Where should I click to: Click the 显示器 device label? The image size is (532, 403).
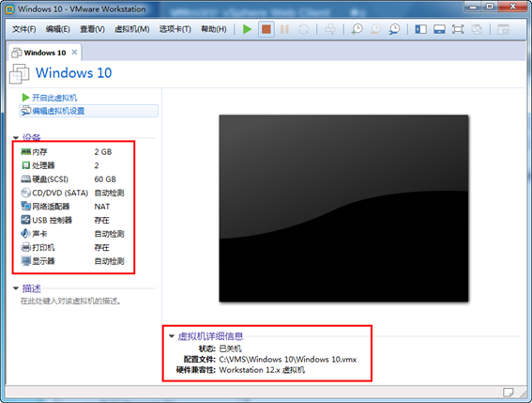pos(43,261)
